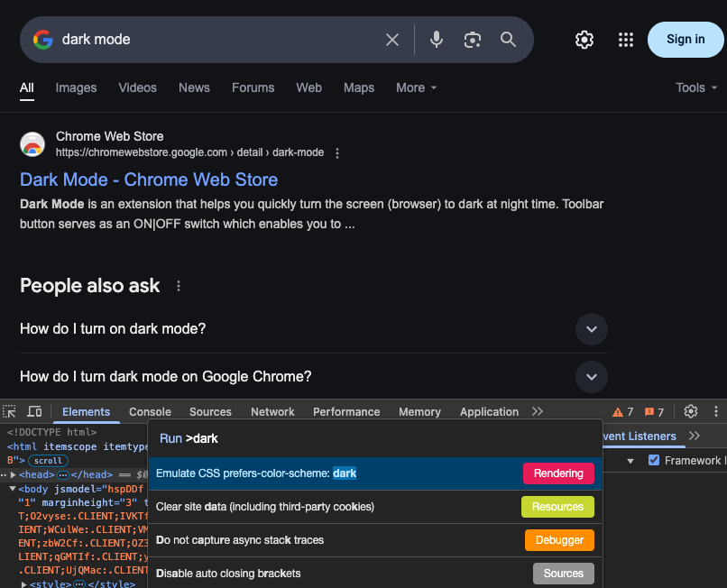Open 'Dark Mode - Chrome Web Store' result
The width and height of the screenshot is (727, 588).
(x=149, y=180)
